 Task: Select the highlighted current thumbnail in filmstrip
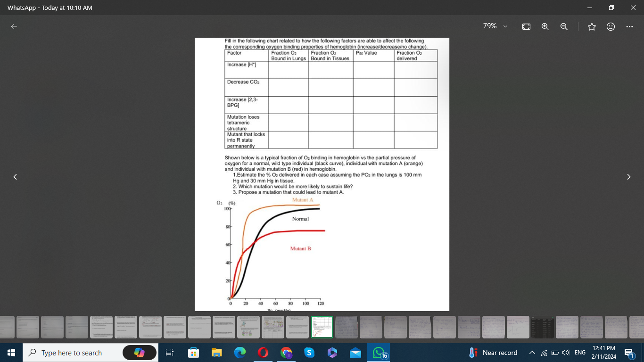pos(322,327)
